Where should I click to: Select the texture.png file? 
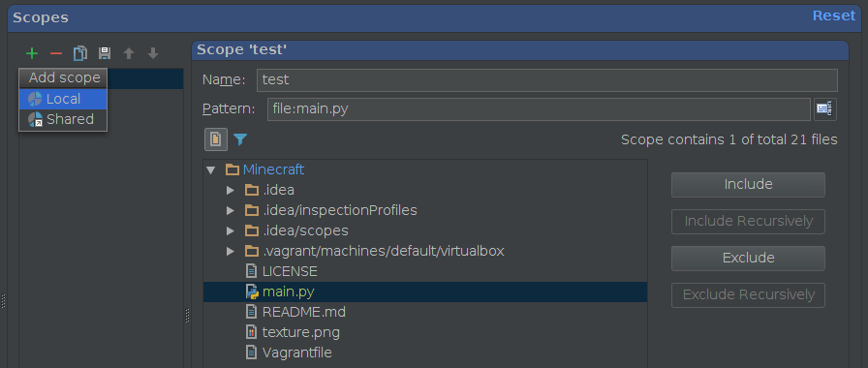tap(425, 332)
